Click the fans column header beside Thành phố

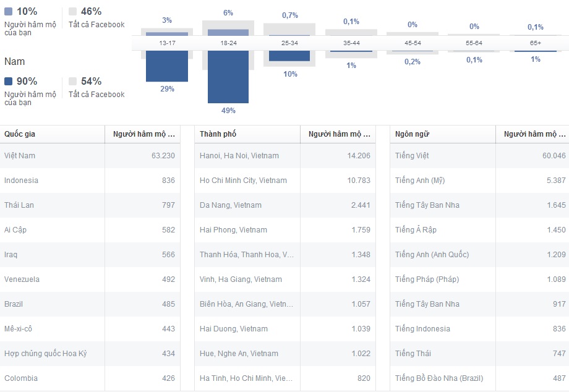coord(339,134)
